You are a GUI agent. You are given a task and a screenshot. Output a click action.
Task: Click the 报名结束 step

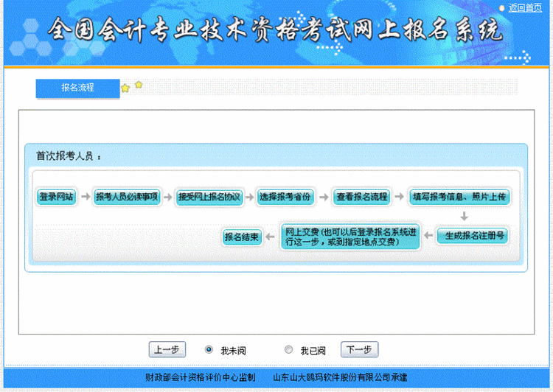pos(242,237)
